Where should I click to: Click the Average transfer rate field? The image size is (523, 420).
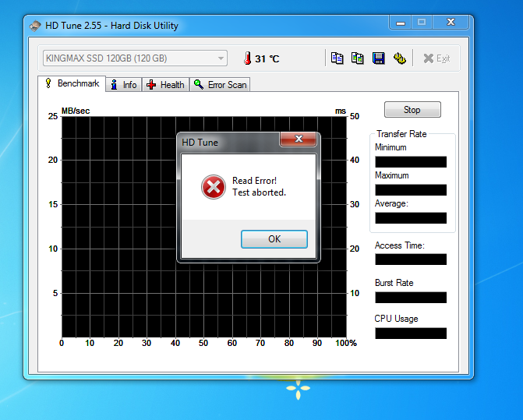point(411,218)
